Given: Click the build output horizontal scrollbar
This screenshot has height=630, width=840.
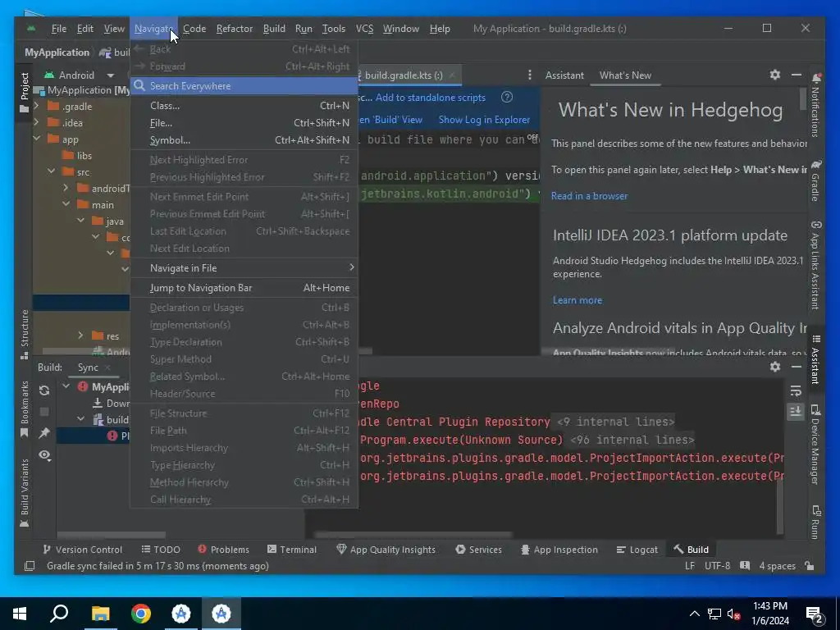Looking at the screenshot, I should [413, 535].
